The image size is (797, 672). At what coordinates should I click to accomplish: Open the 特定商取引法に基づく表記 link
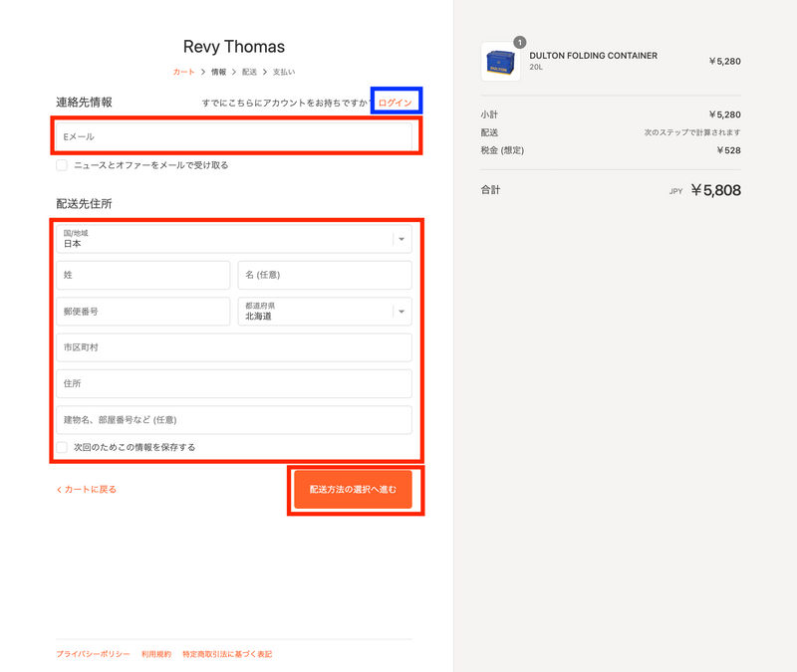227,654
